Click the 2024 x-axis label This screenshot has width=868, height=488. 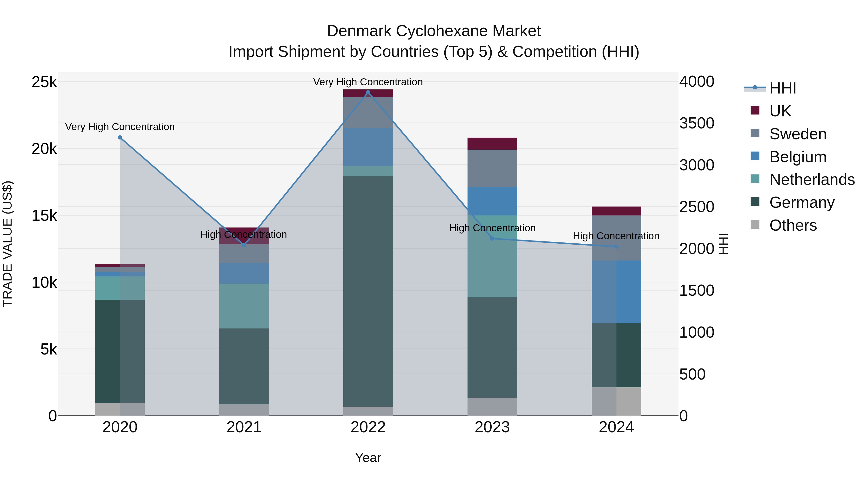[616, 427]
